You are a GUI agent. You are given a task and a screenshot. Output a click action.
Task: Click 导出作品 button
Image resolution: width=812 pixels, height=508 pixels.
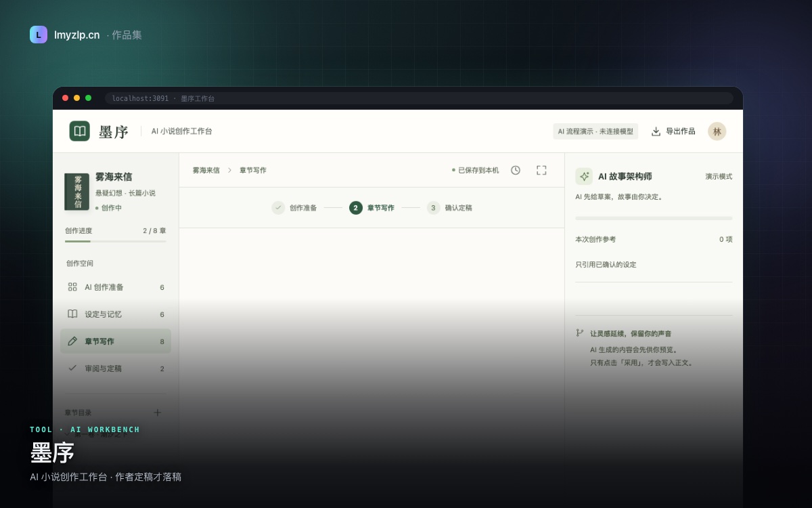(673, 131)
